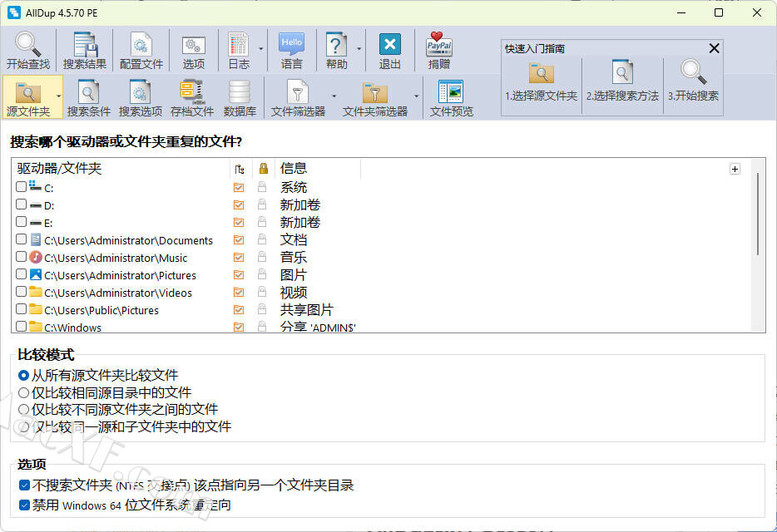The image size is (777, 532).
Task: Close the 快速入门指南 panel
Action: coord(714,48)
